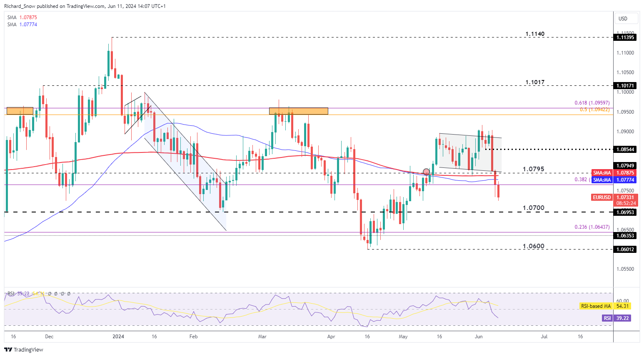Click the May label on time axis
This screenshot has width=644, height=357.
coord(403,337)
